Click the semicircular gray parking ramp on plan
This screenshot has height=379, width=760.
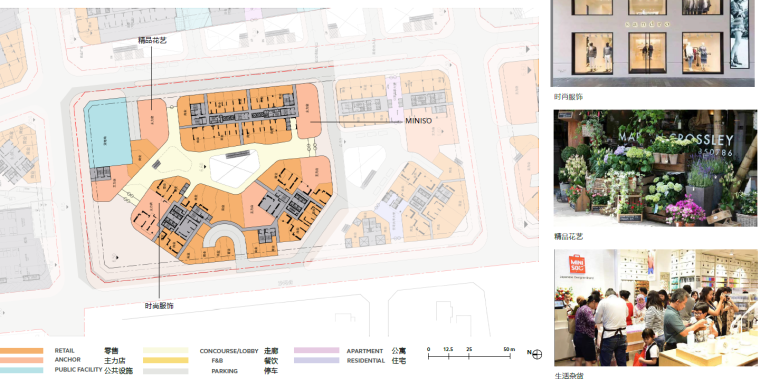225,239
